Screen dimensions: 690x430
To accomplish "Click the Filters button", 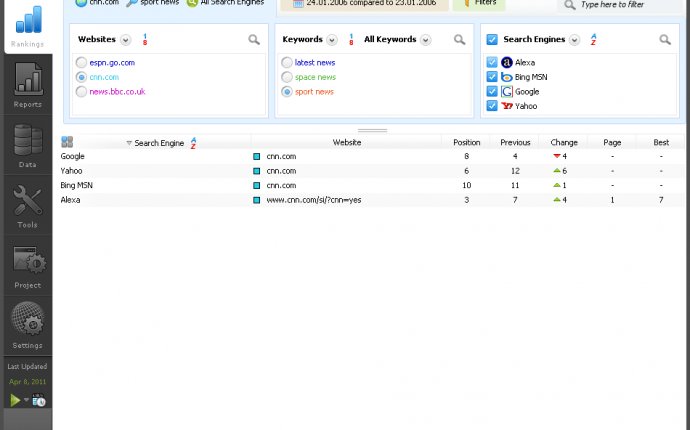I will pyautogui.click(x=479, y=4).
